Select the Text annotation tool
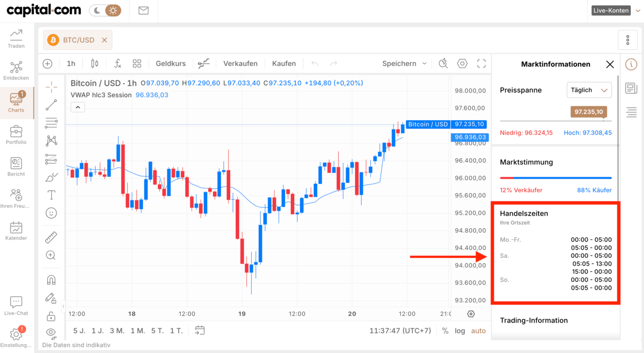644x353 pixels. tap(51, 195)
